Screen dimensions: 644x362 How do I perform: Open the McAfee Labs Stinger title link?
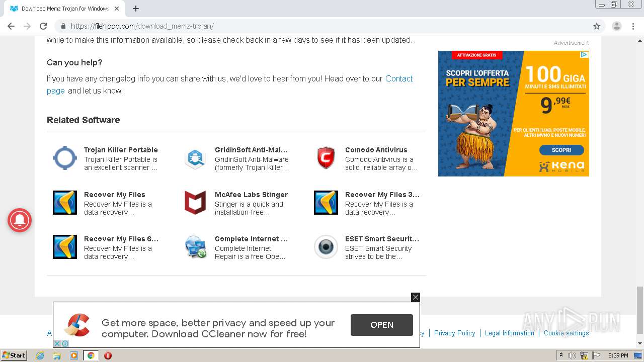pos(252,195)
